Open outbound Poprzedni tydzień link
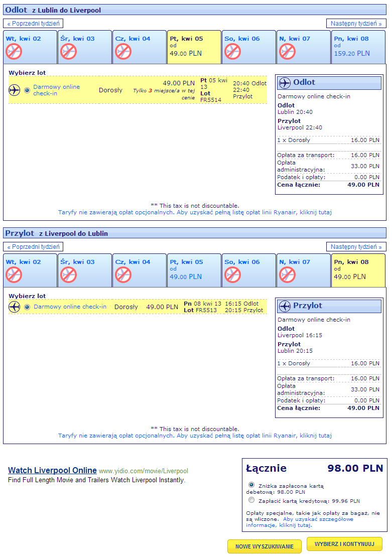Screen dimensions: 392x560 coord(33,24)
